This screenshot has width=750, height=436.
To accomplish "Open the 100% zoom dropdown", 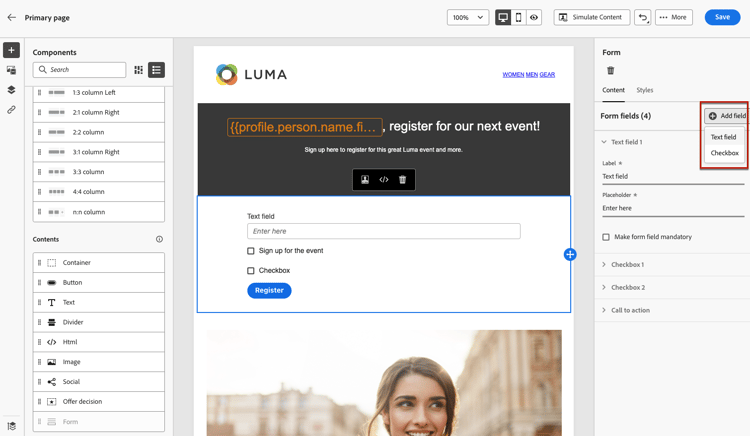I will (468, 18).
